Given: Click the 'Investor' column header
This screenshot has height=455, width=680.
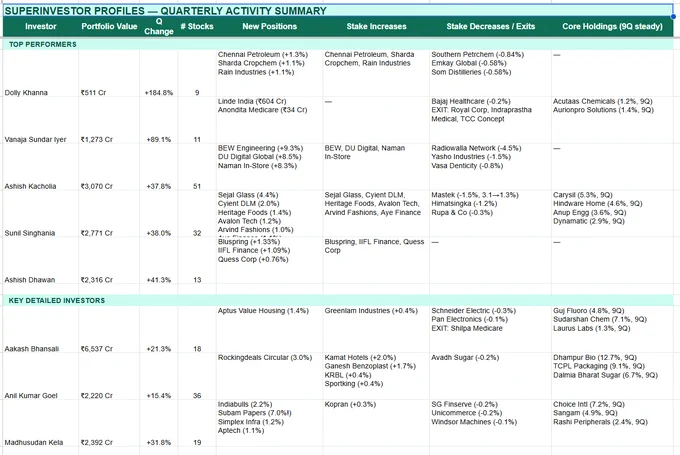Looking at the screenshot, I should click(x=41, y=26).
